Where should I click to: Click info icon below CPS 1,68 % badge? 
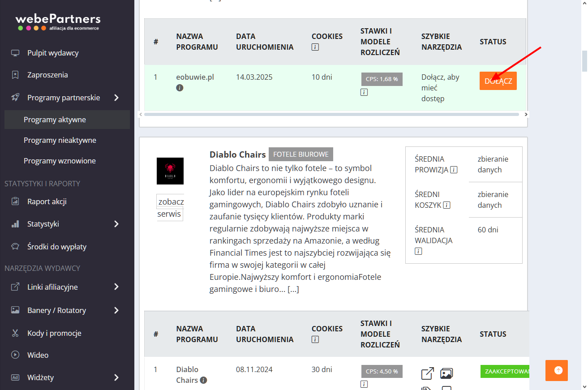(364, 92)
